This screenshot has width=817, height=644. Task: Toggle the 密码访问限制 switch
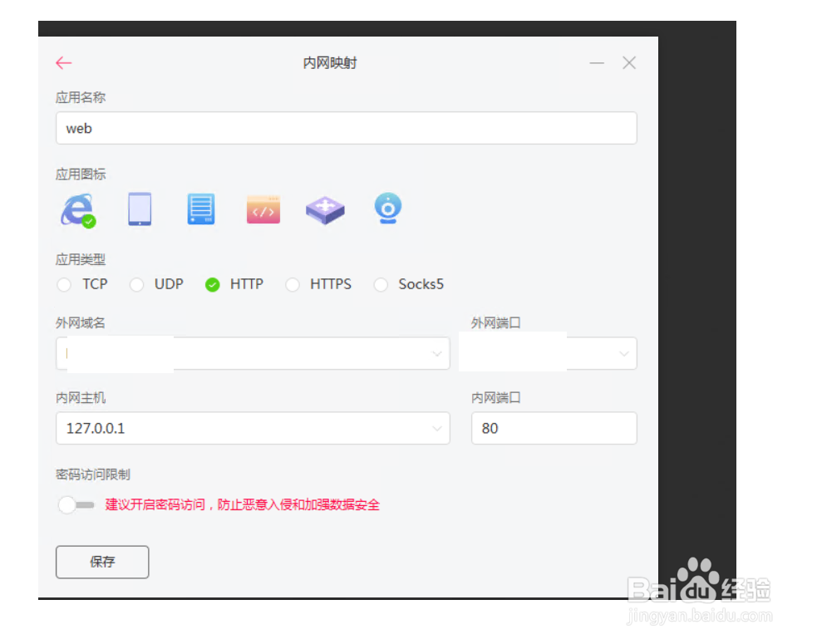tap(76, 504)
